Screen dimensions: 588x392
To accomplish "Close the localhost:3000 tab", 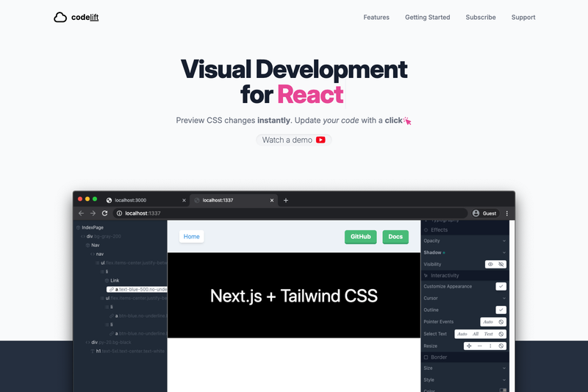I will [x=184, y=200].
